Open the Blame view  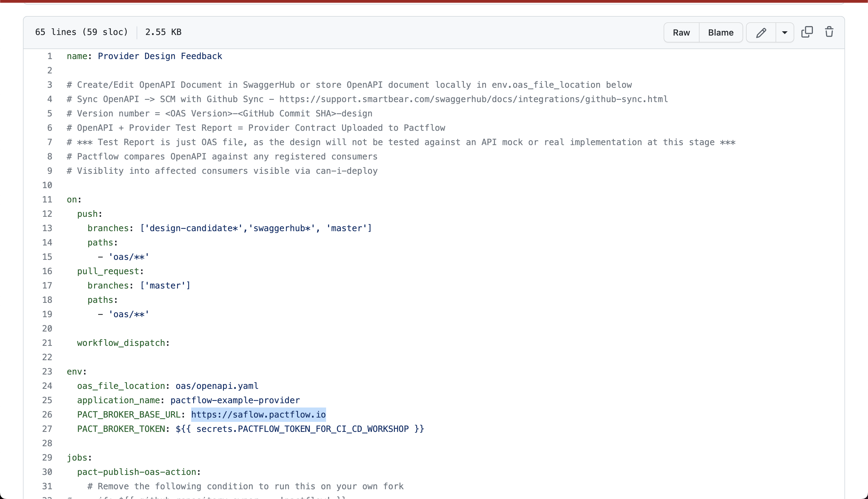(x=720, y=32)
